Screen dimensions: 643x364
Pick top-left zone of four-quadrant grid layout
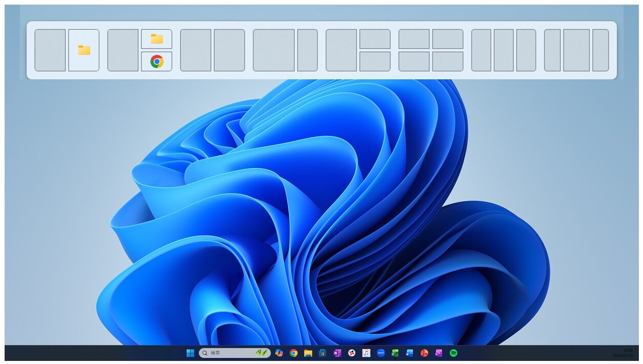414,39
